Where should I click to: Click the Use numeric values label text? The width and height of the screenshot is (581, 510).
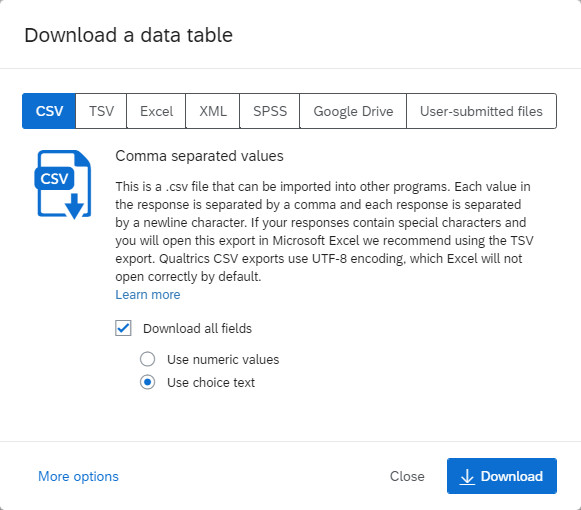[223, 360]
